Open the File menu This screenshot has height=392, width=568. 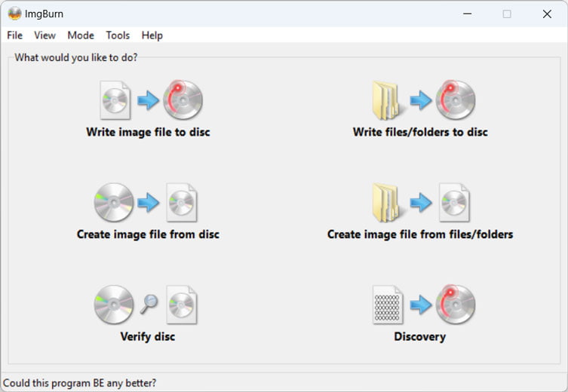point(15,35)
